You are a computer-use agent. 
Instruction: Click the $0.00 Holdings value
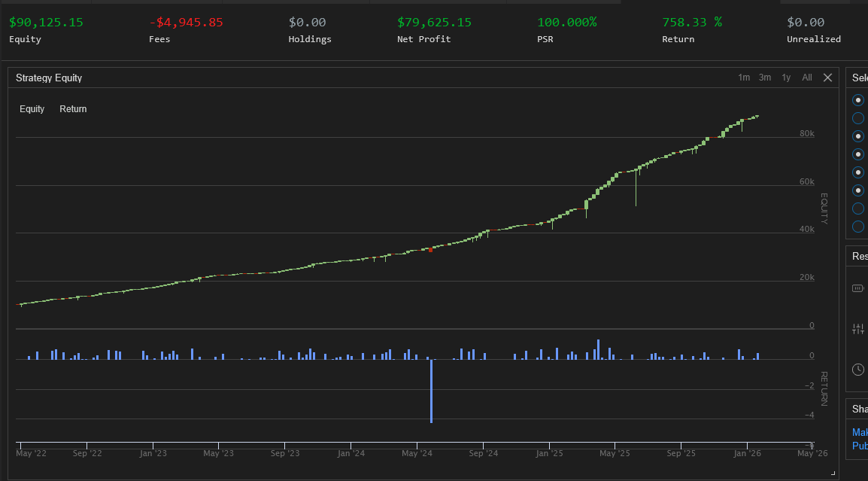tap(307, 22)
